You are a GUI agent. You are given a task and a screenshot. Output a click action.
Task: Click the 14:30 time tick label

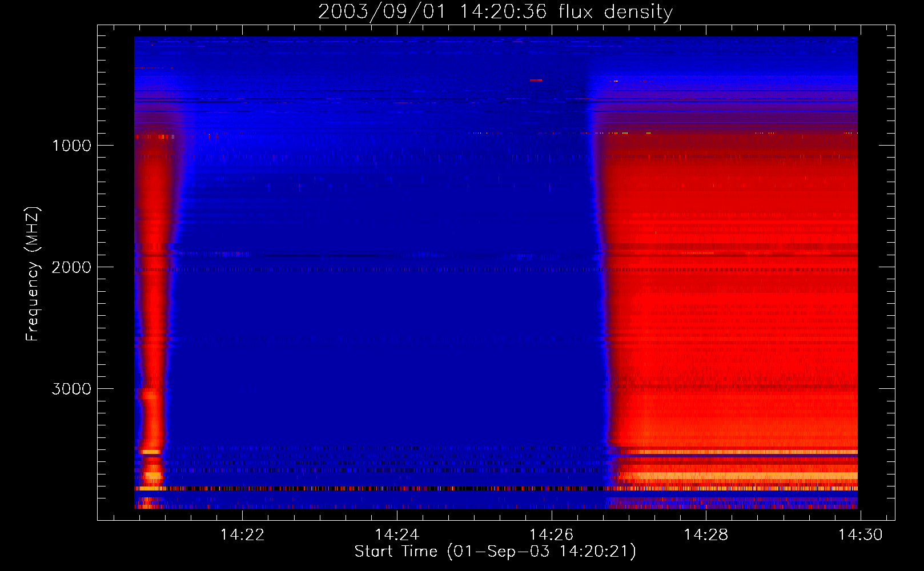pyautogui.click(x=860, y=535)
